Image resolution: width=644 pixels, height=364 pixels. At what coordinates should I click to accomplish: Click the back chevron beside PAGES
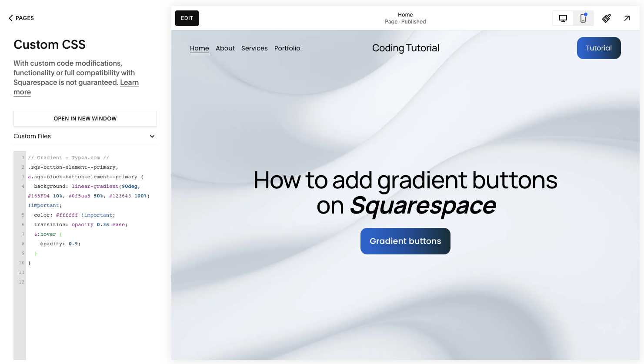tap(10, 18)
